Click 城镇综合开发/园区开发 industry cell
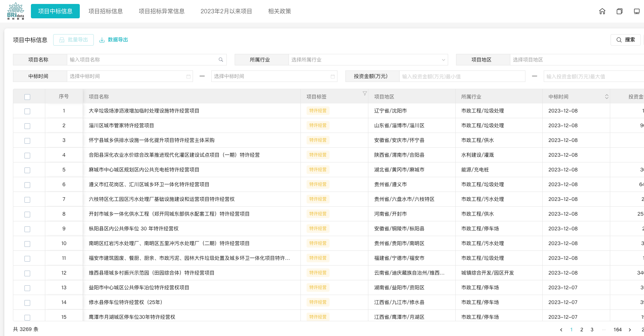The width and height of the screenshot is (644, 336). (488, 273)
